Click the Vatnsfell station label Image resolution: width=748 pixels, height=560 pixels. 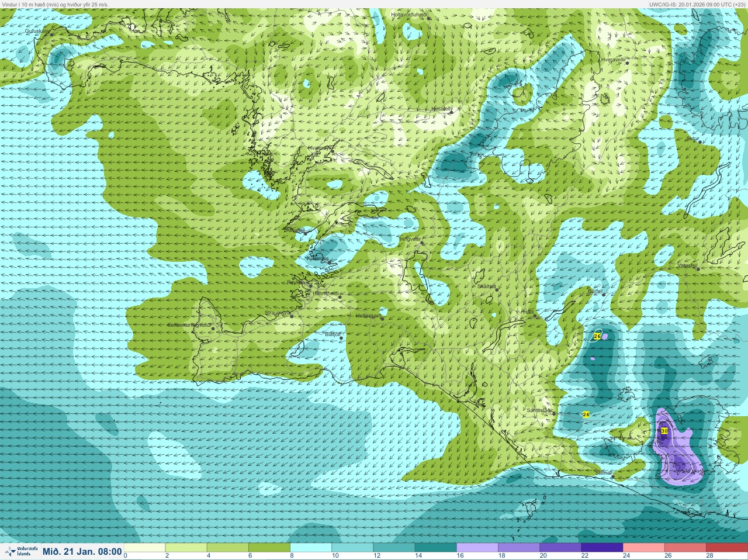click(x=687, y=265)
